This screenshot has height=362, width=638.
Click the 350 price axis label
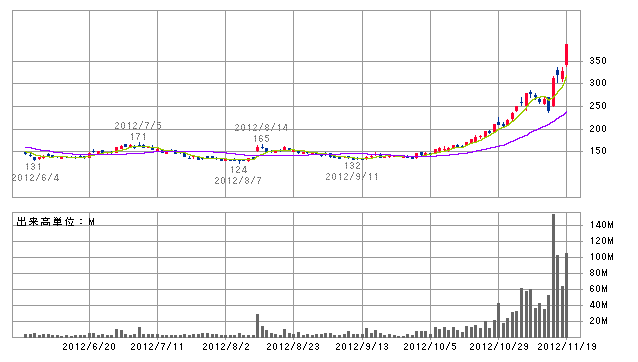click(x=598, y=61)
